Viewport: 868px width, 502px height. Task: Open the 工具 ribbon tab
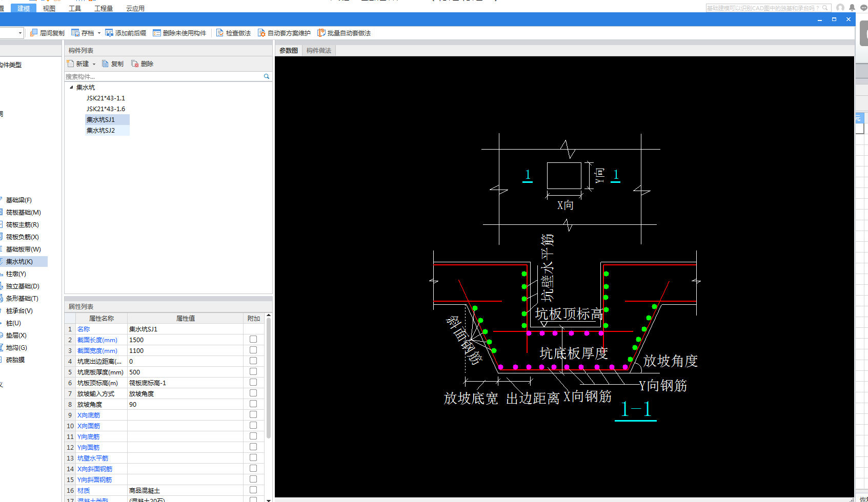tap(75, 8)
